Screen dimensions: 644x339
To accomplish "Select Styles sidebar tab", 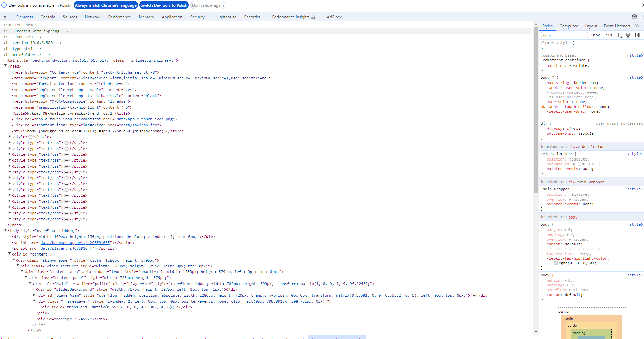I will point(547,26).
